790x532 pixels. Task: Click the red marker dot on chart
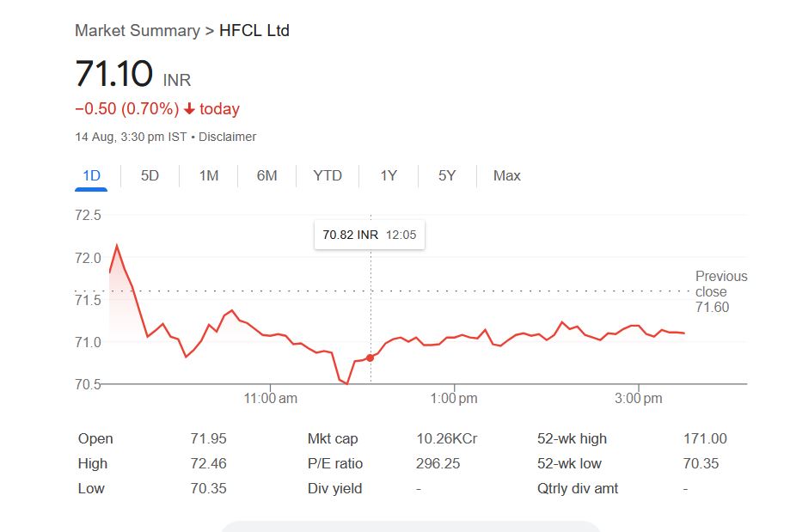(371, 358)
